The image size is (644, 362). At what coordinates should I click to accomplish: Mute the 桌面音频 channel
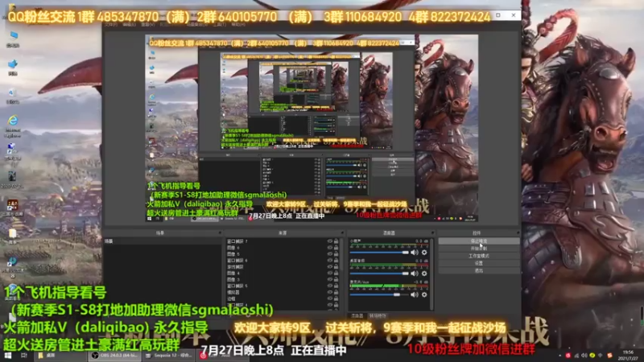415,274
